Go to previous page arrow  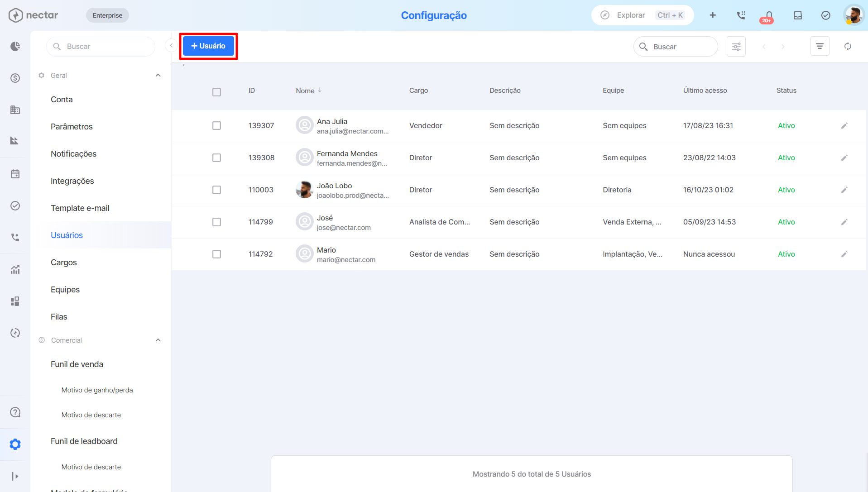764,47
